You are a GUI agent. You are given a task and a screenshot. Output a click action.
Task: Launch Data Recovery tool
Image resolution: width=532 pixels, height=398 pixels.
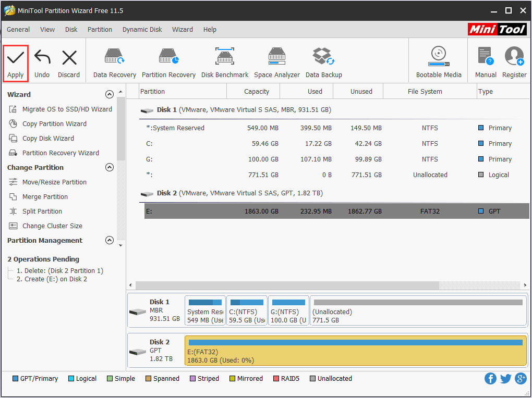(115, 64)
